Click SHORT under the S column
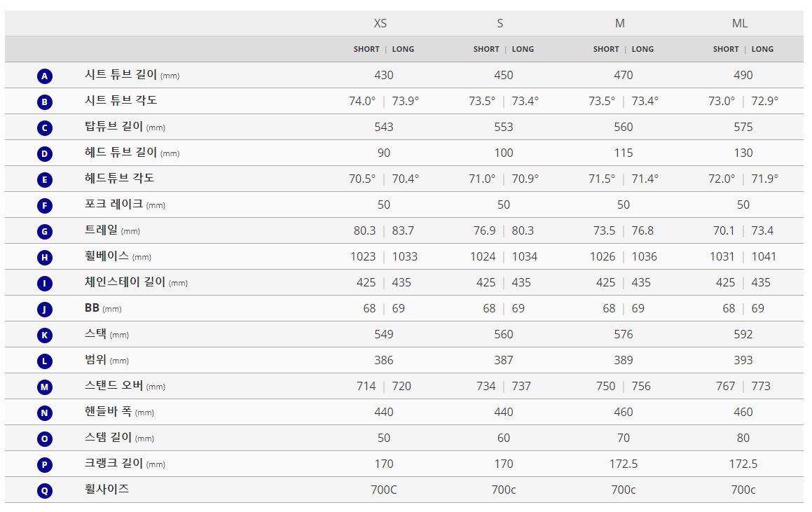The image size is (812, 512). pos(486,49)
